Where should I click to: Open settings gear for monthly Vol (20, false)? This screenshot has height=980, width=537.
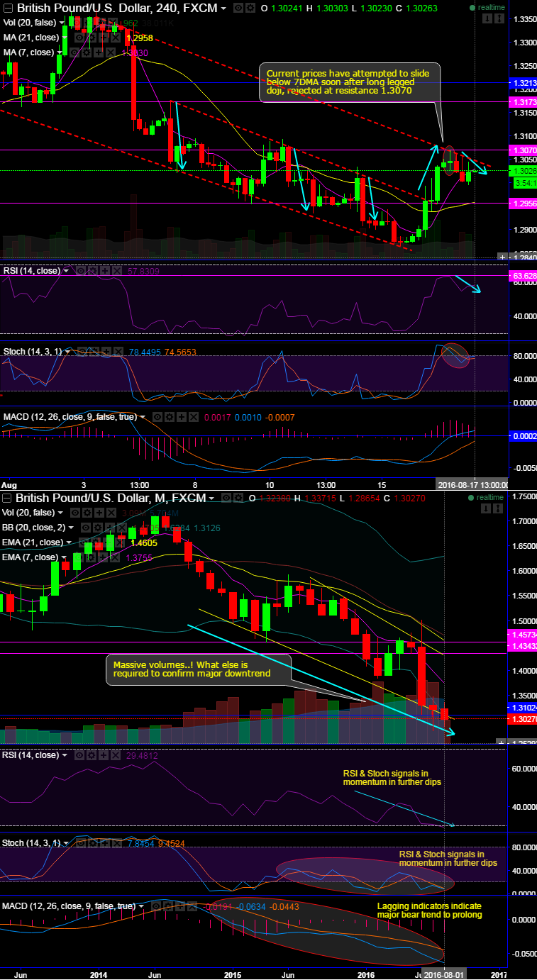(x=87, y=513)
